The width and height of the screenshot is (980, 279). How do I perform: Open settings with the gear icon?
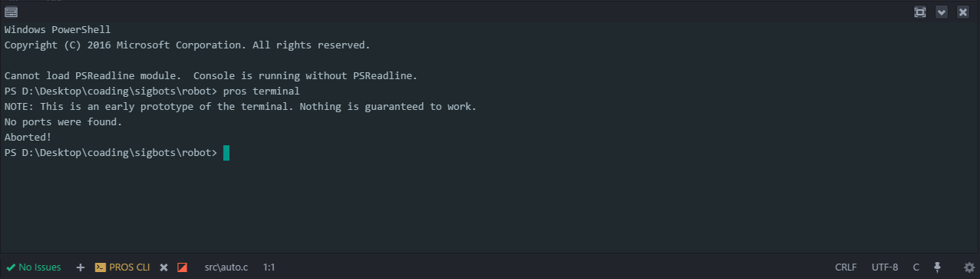coord(968,267)
